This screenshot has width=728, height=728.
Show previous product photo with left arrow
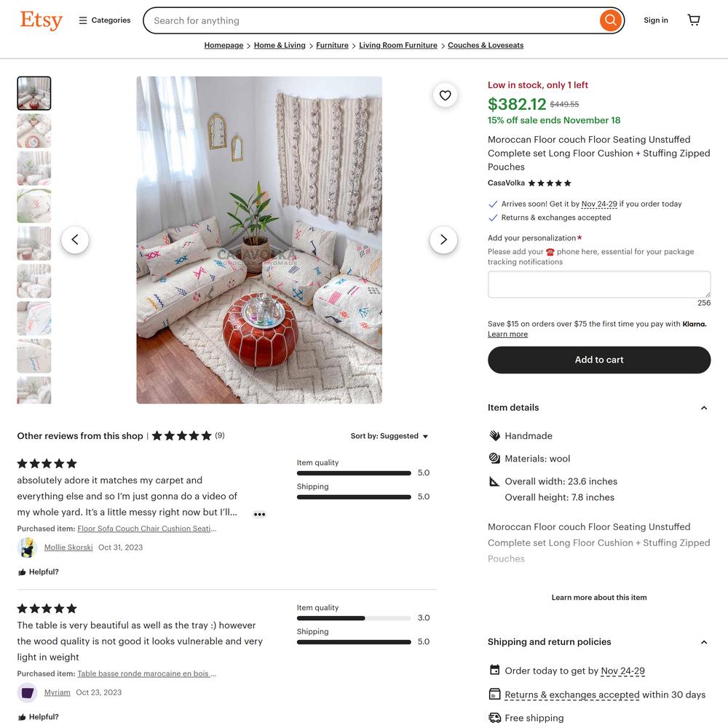pyautogui.click(x=75, y=240)
